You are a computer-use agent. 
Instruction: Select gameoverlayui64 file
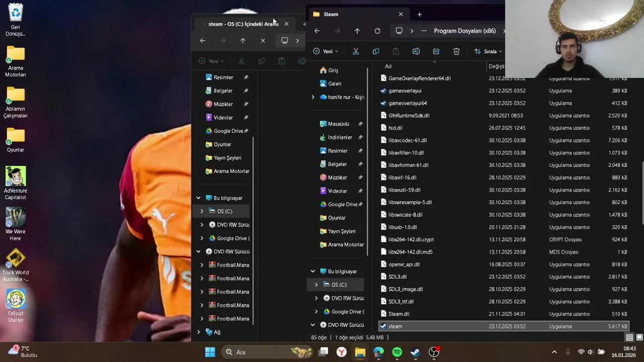(408, 103)
